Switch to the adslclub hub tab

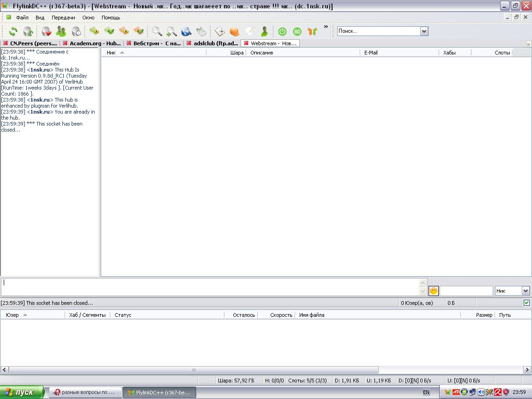(x=212, y=43)
